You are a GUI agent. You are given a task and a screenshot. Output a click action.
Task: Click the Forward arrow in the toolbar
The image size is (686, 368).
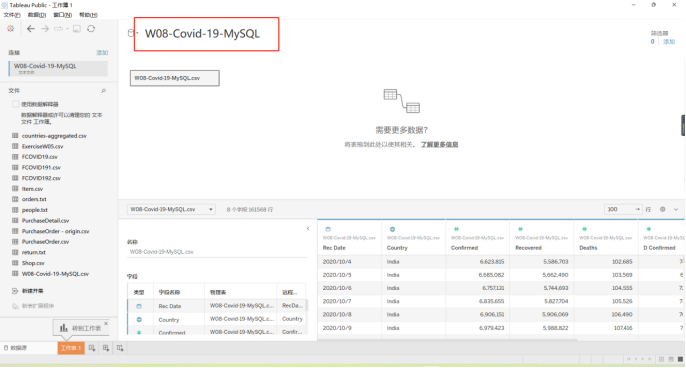tap(45, 28)
